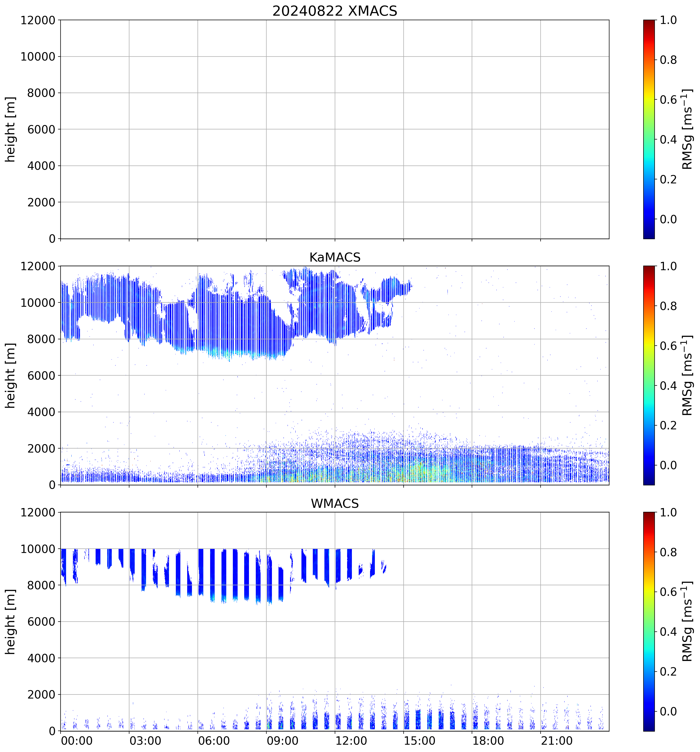Image resolution: width=700 pixels, height=752 pixels.
Task: Click the KaMACS 12000 height tick label
Action: 38,266
